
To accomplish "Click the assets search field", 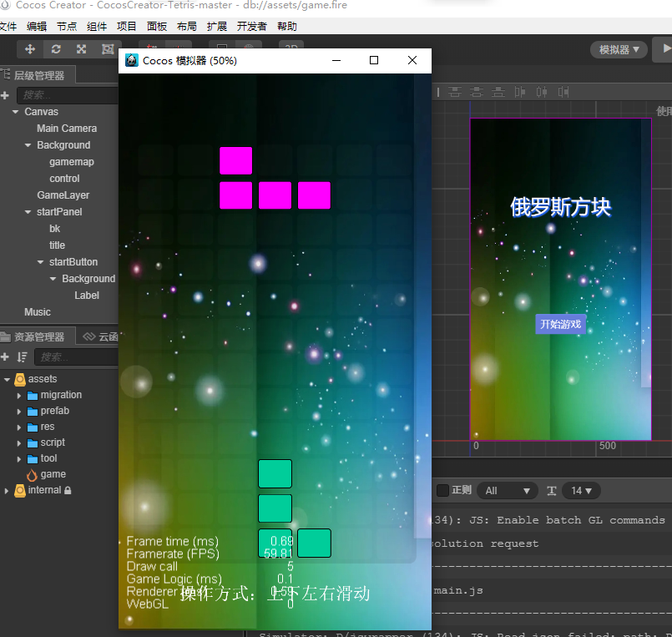I will tap(76, 356).
